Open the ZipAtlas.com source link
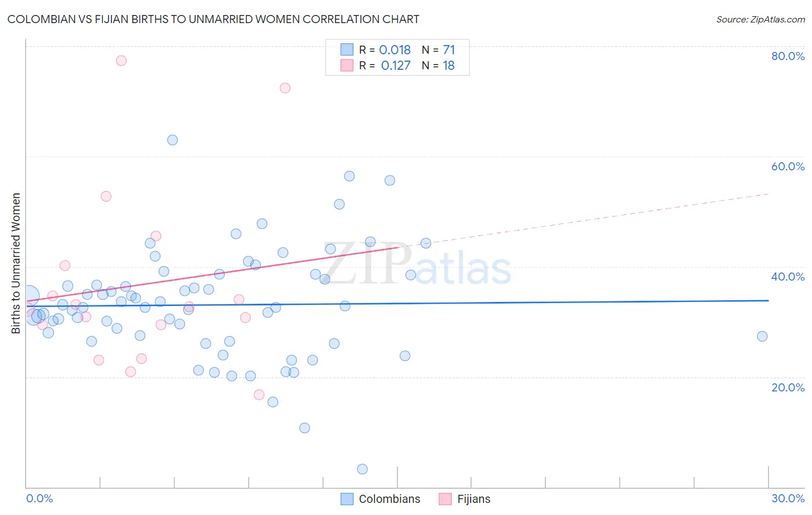The height and width of the screenshot is (515, 812). point(760,20)
